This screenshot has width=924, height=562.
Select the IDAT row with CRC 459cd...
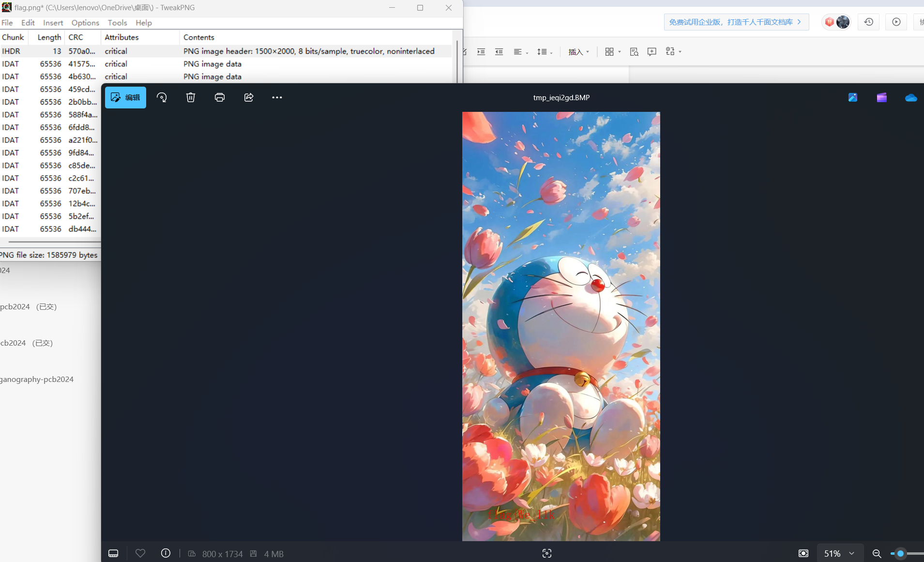pyautogui.click(x=50, y=89)
